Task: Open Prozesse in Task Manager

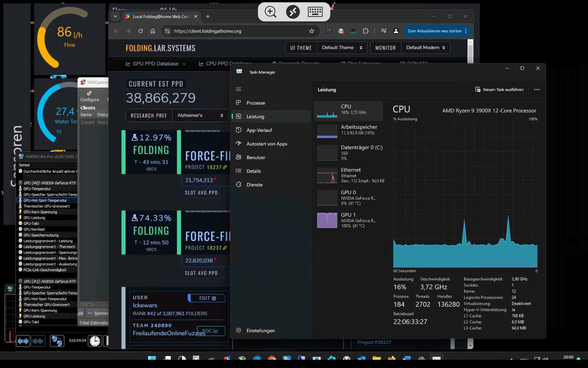Action: pyautogui.click(x=271, y=103)
